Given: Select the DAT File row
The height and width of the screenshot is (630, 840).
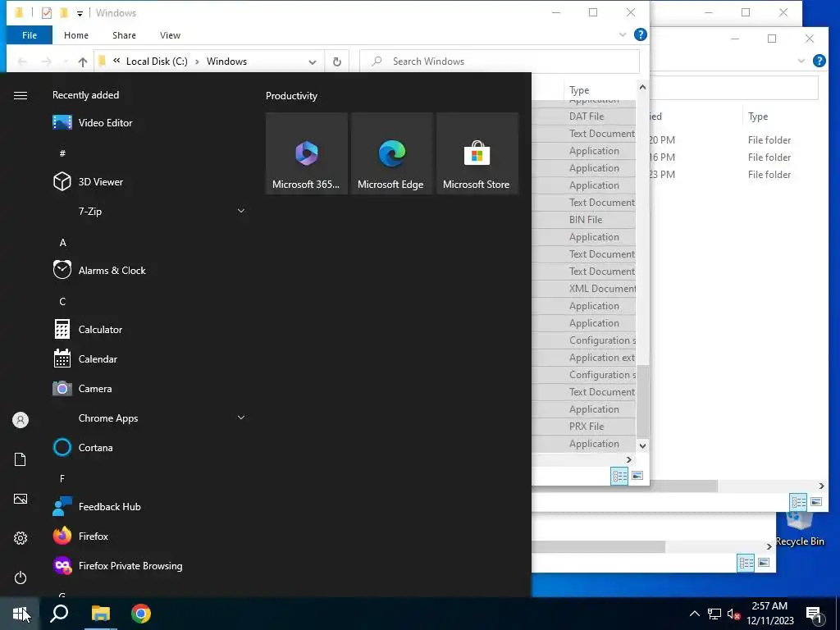Looking at the screenshot, I should pyautogui.click(x=584, y=116).
